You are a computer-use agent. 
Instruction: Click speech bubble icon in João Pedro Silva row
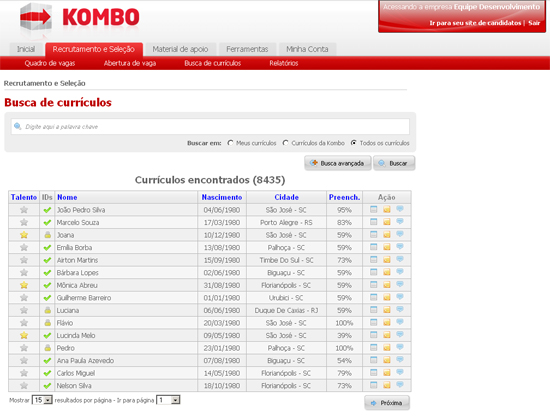(400, 209)
